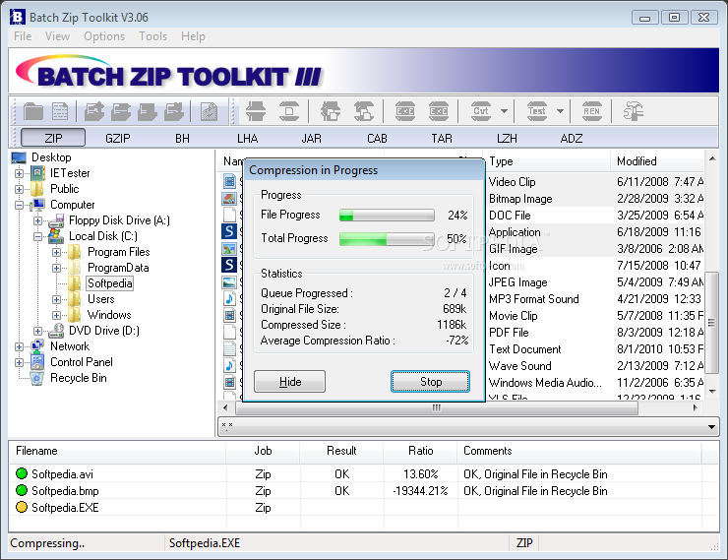Expand the IETester tree node
Screen dimensions: 728x560
click(19, 173)
